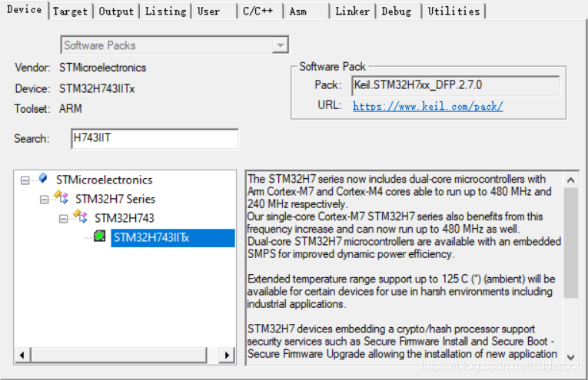Viewport: 588px width, 380px height.
Task: Click the Software Pack group label
Action: 332,67
